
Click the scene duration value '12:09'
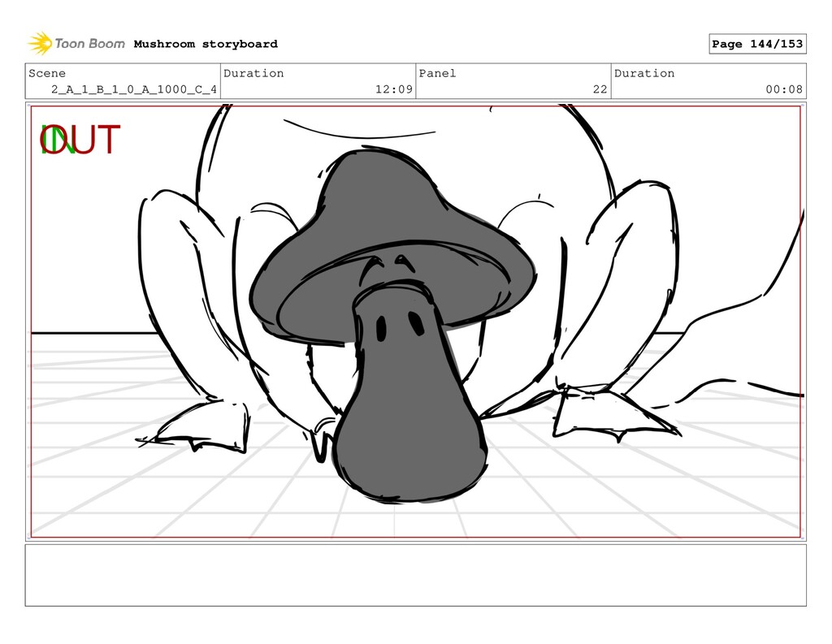(x=394, y=89)
